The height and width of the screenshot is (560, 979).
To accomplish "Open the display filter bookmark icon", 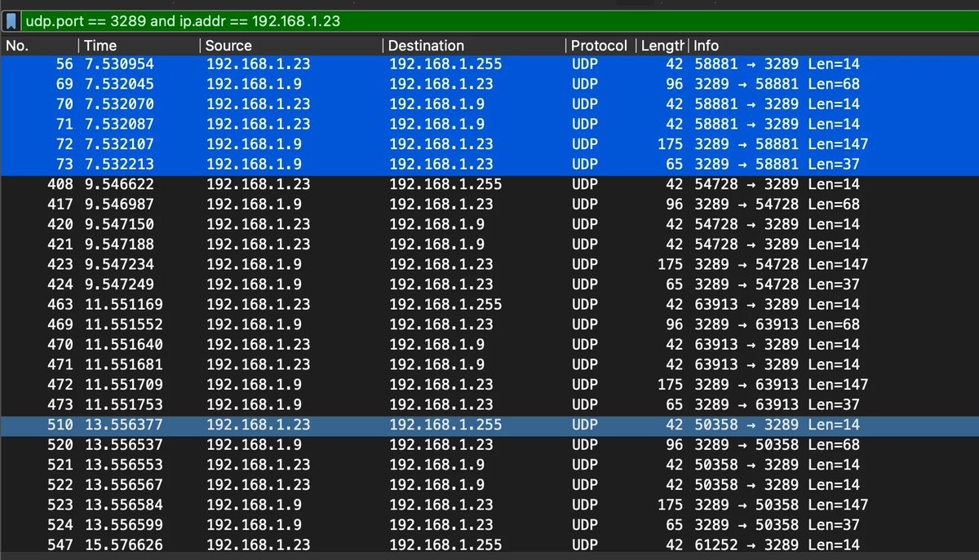I will click(x=12, y=20).
